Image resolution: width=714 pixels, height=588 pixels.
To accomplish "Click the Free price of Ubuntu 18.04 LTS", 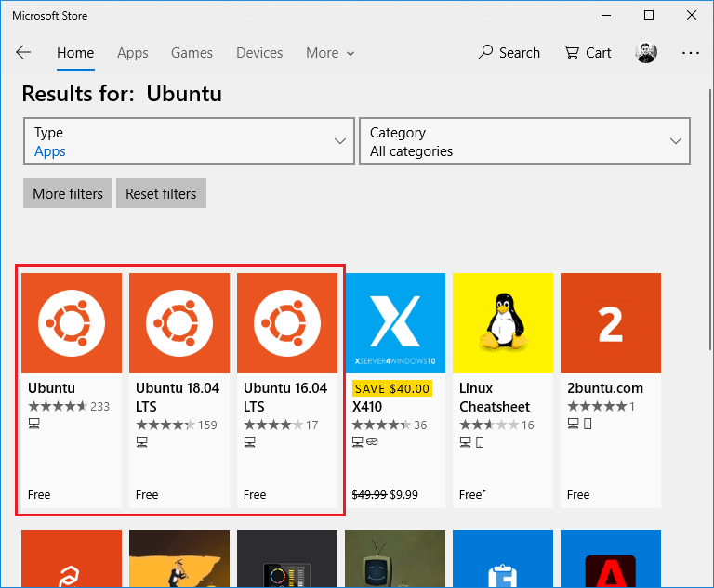I will tap(147, 495).
